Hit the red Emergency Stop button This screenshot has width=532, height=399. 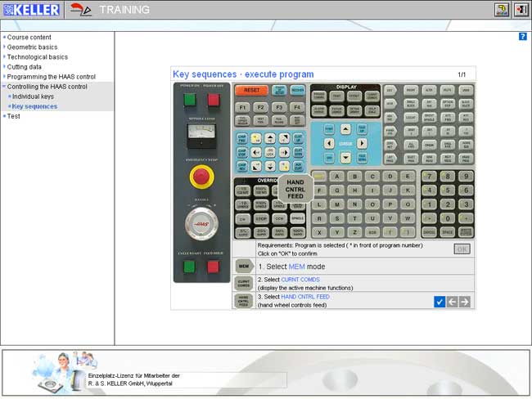(x=201, y=177)
